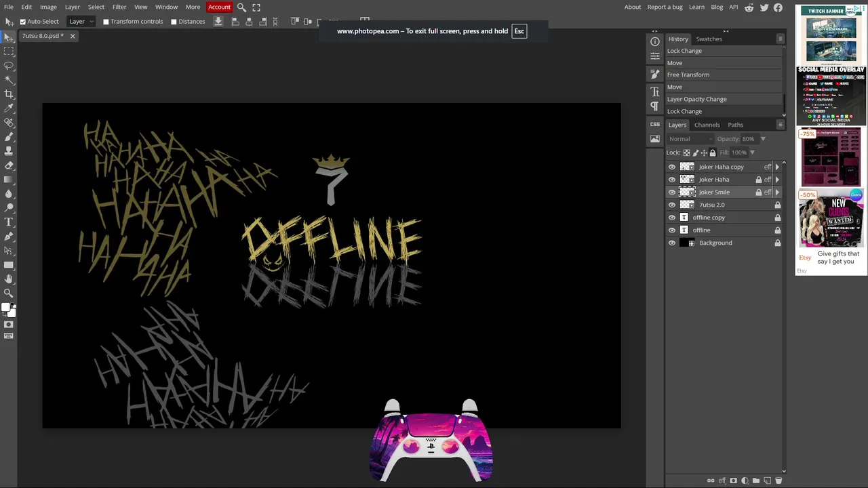Open the Character panel icon
This screenshot has height=488, width=868.
[x=655, y=91]
